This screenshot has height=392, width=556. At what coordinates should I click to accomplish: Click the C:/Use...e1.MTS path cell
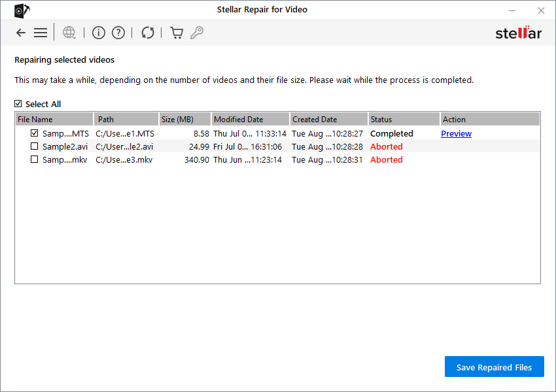click(125, 133)
